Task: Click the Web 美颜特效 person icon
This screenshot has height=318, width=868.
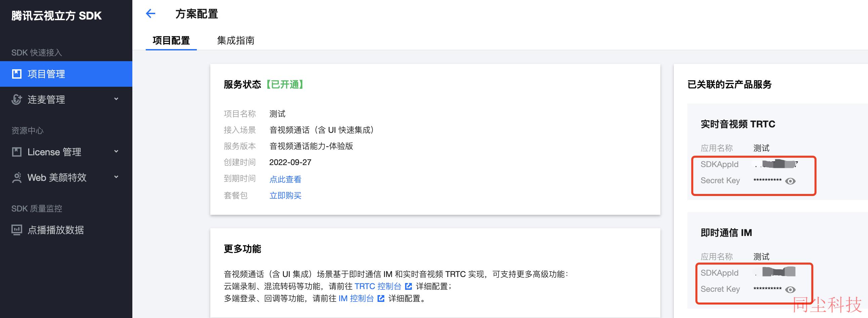Action: (16, 178)
